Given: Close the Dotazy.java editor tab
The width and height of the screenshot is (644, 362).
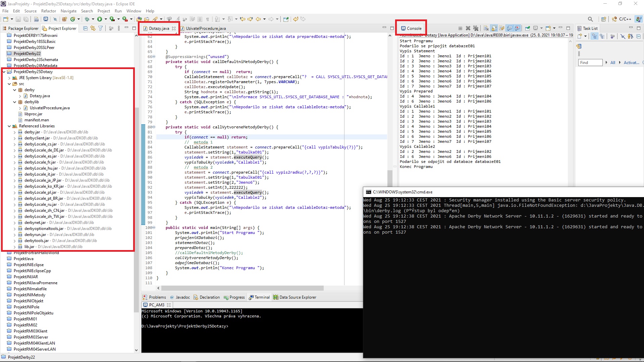Looking at the screenshot, I should tap(174, 28).
